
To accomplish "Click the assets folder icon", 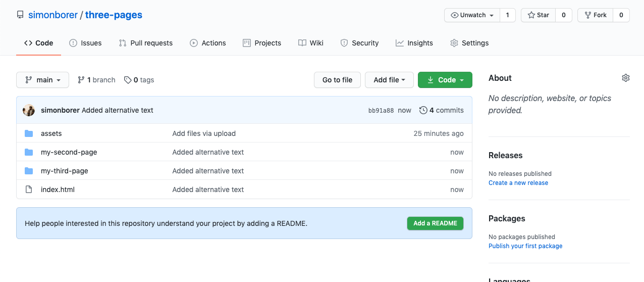I will pyautogui.click(x=29, y=133).
